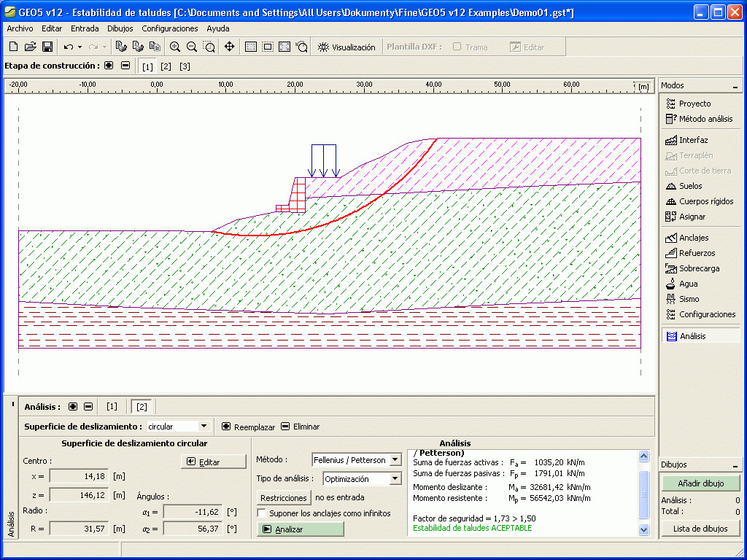747x560 pixels.
Task: Remove construction stage with minus icon
Action: pos(125,66)
